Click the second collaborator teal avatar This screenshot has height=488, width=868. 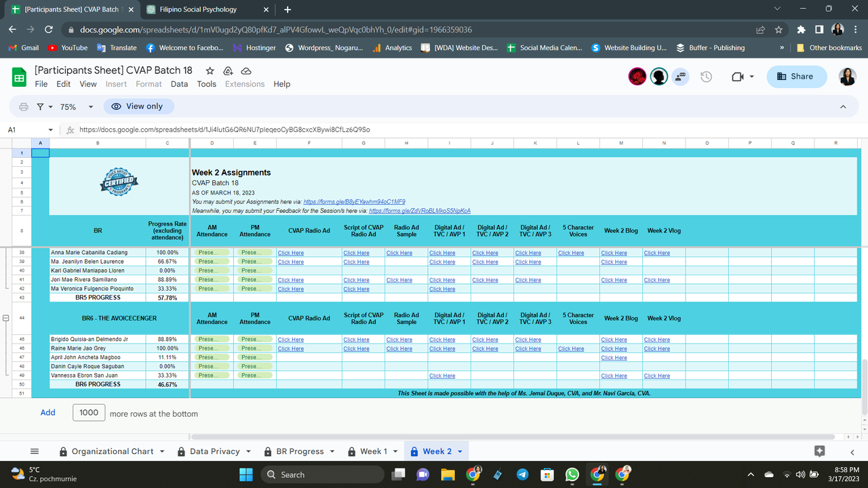[659, 77]
